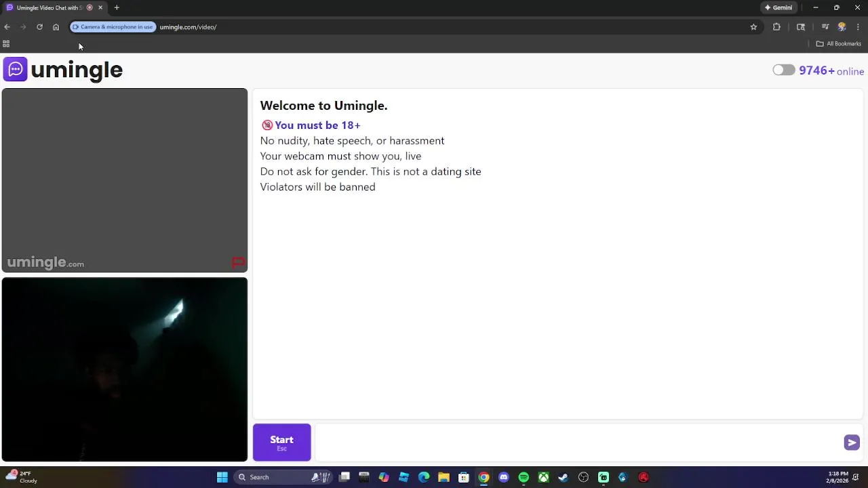
Task: Open Camera & microphone in use indicator
Action: (x=113, y=27)
